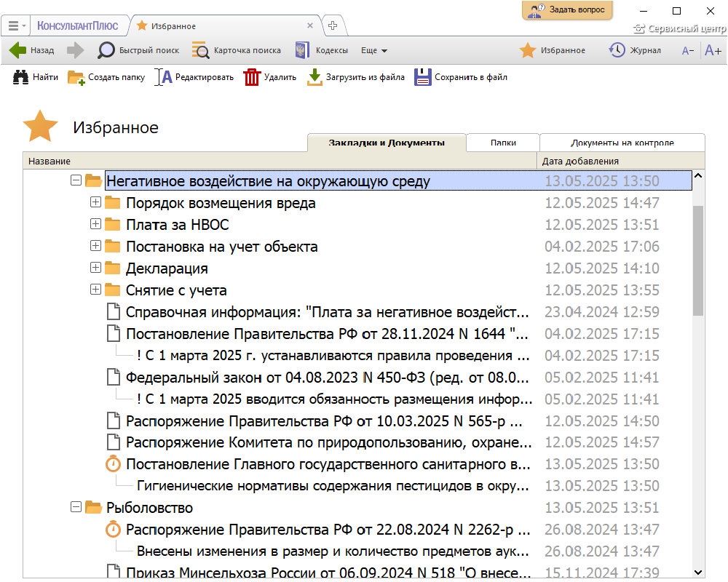
Task: Expand Постановка на учет объекта folder
Action: click(x=95, y=245)
